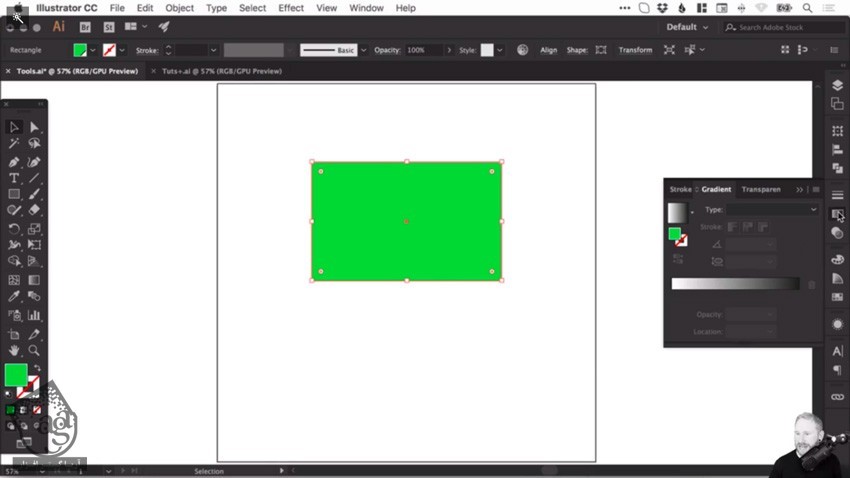Choose the Magic Wand tool
The image size is (850, 478).
(14, 143)
